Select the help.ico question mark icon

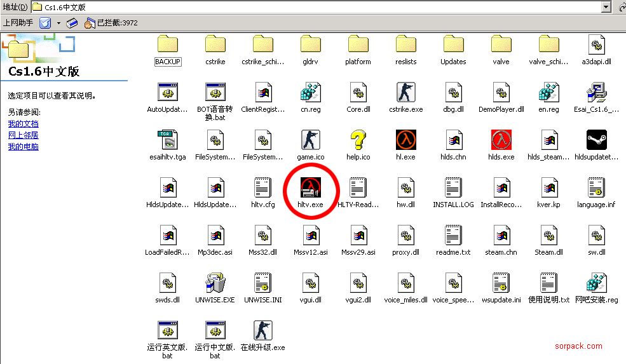pos(358,140)
